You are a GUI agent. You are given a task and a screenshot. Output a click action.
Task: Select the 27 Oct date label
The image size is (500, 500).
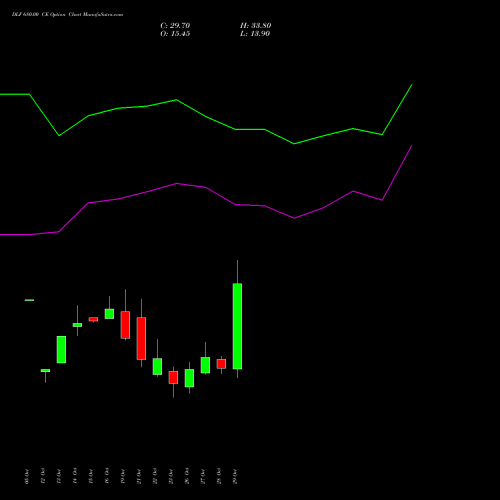[203, 476]
